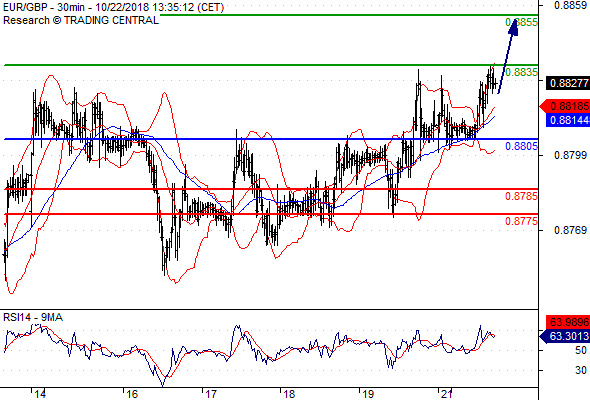Viewport: 590px width, 400px height.
Task: Click date label 16 on time axis
Action: tap(132, 394)
